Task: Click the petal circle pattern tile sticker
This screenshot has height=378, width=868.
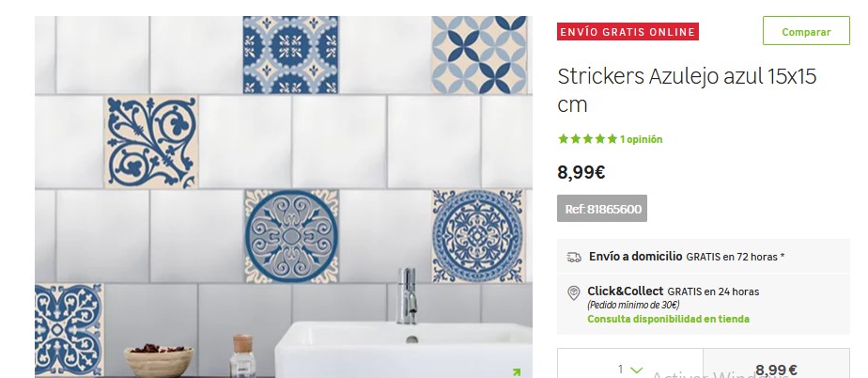Action: point(479,55)
